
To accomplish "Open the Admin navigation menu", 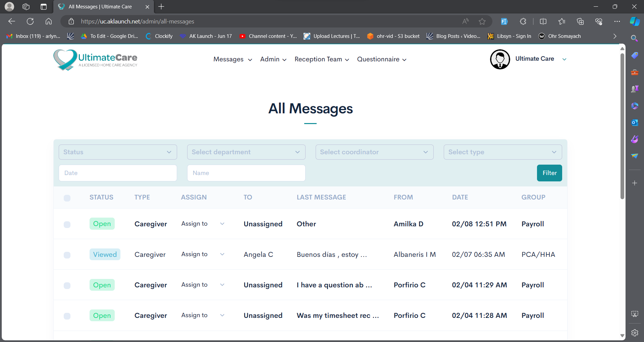I will [273, 59].
